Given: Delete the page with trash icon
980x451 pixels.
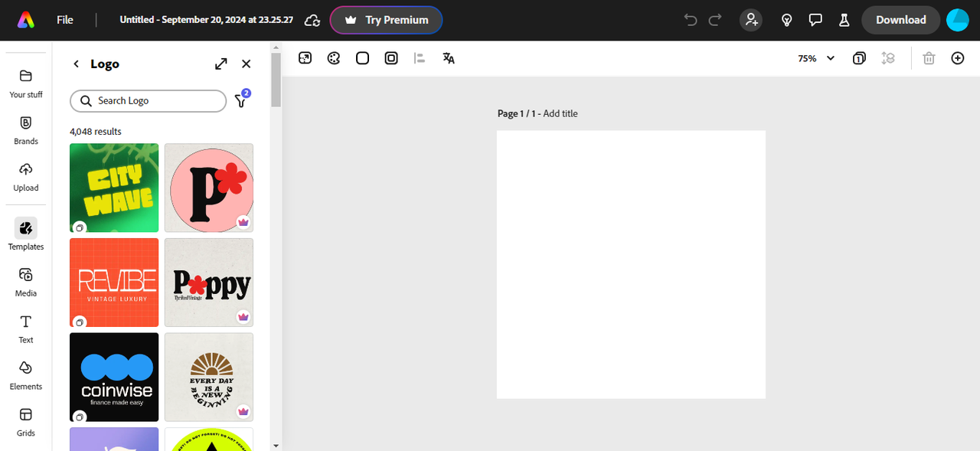Looking at the screenshot, I should pos(929,58).
